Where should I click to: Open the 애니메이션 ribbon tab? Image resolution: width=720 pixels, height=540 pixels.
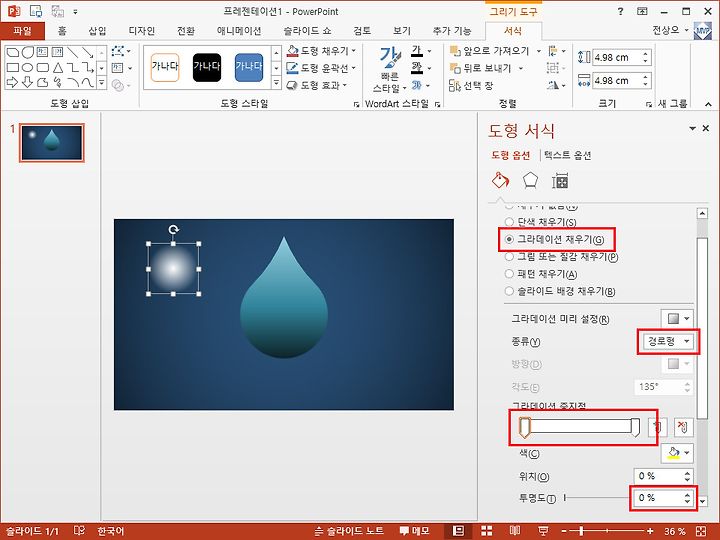[239, 31]
